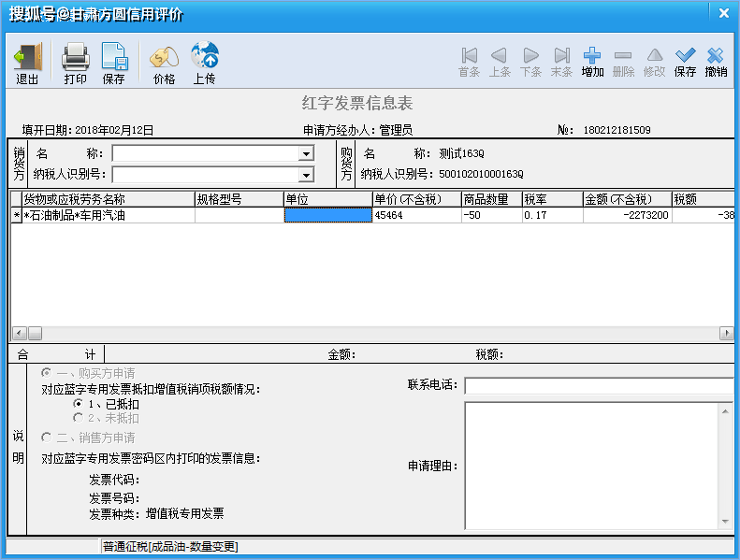The image size is (740, 560).
Task: Click the 打印 printer icon
Action: [x=75, y=58]
